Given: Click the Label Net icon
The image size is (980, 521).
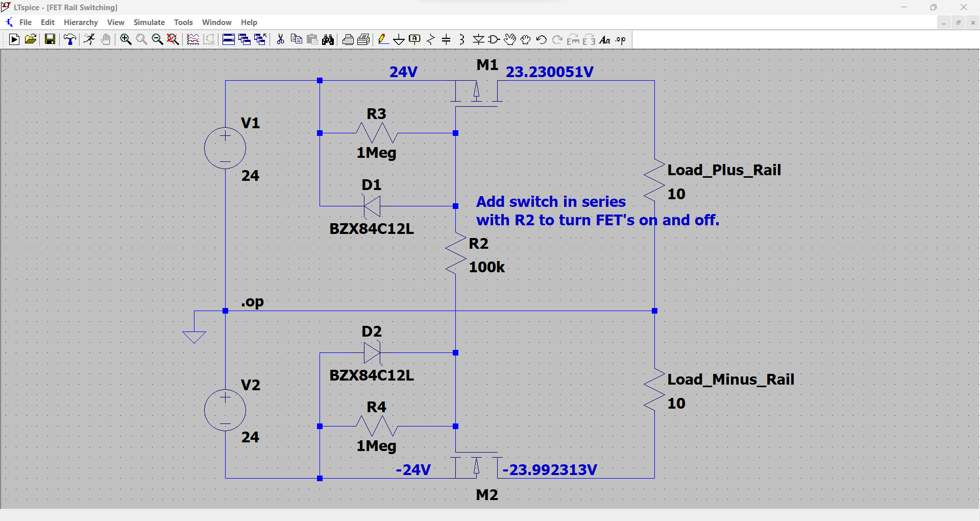Looking at the screenshot, I should point(415,40).
